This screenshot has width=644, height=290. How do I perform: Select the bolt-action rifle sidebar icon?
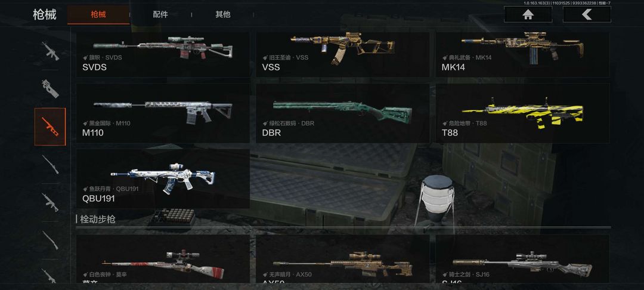tap(50, 164)
